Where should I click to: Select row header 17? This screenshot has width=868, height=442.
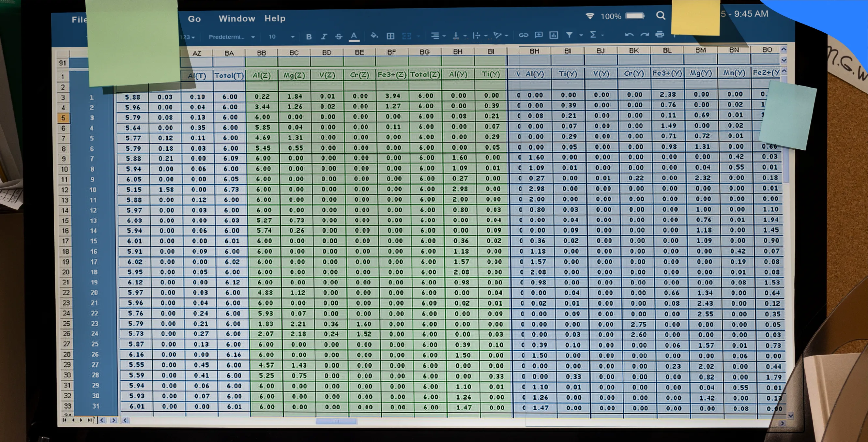(65, 241)
